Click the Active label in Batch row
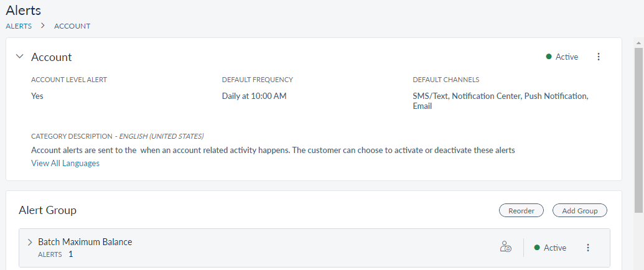 click(555, 248)
